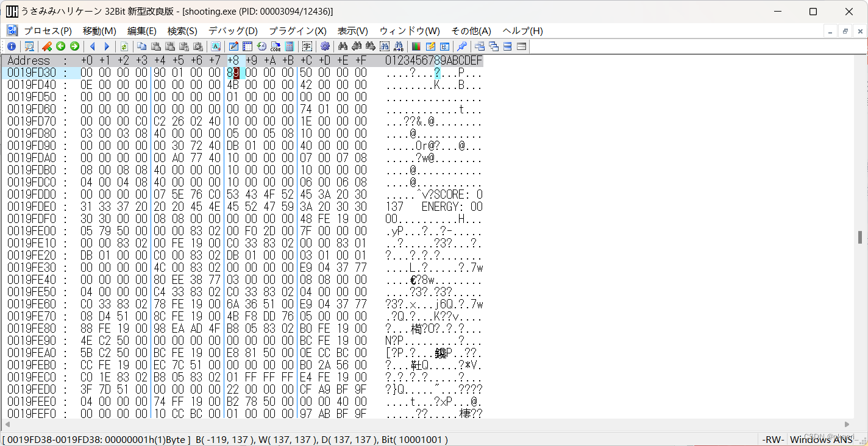Click ASCII text containing ENERGY: 00
Viewport: 868px width, 446px height.
pyautogui.click(x=452, y=207)
